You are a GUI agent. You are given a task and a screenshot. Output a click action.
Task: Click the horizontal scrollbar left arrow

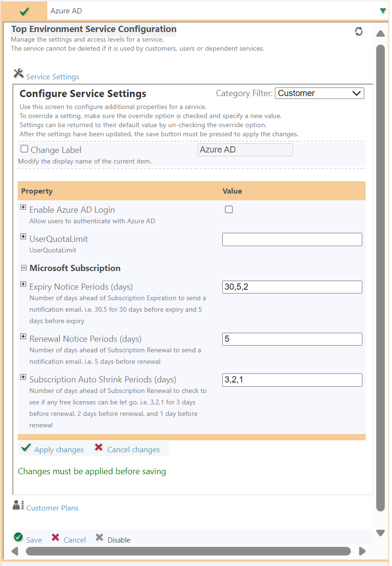pos(15,551)
